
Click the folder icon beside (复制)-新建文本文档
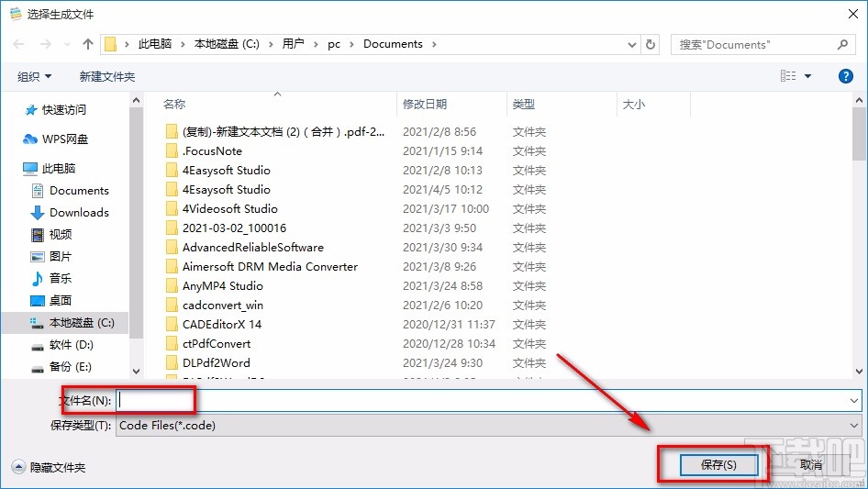[172, 132]
